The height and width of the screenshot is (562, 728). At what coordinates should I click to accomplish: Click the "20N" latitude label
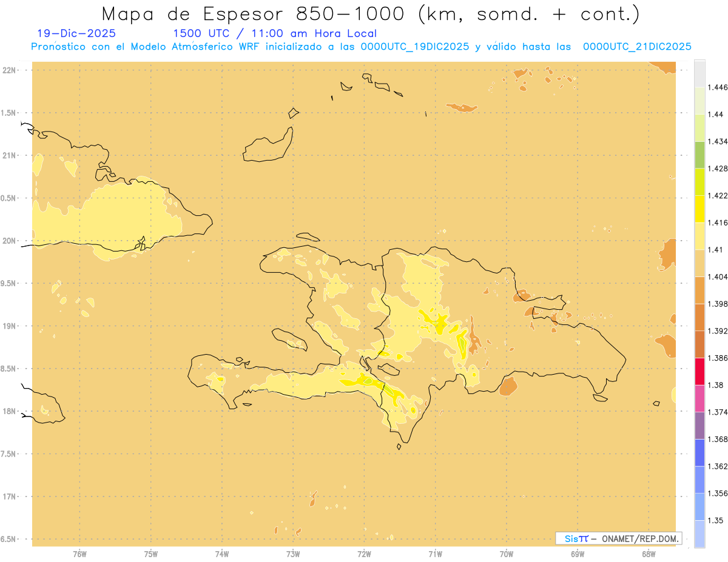[8, 241]
